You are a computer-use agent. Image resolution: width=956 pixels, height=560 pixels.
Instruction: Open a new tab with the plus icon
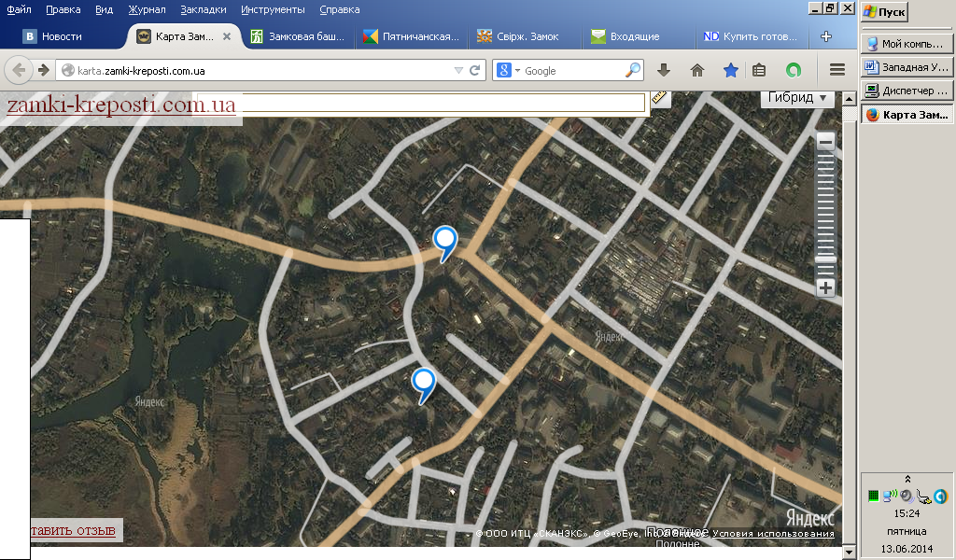[x=826, y=36]
